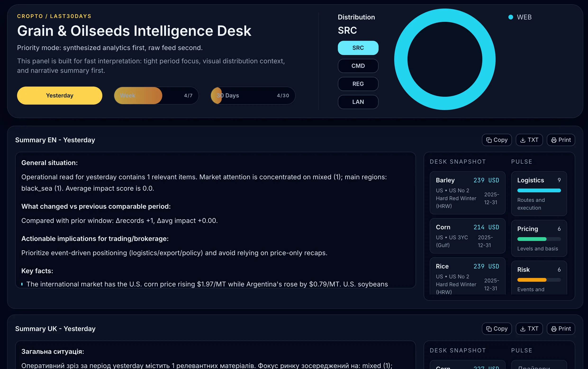Click 'CROPTO / LAST30DAYS' breadcrumb text
588x369 pixels.
coord(54,16)
